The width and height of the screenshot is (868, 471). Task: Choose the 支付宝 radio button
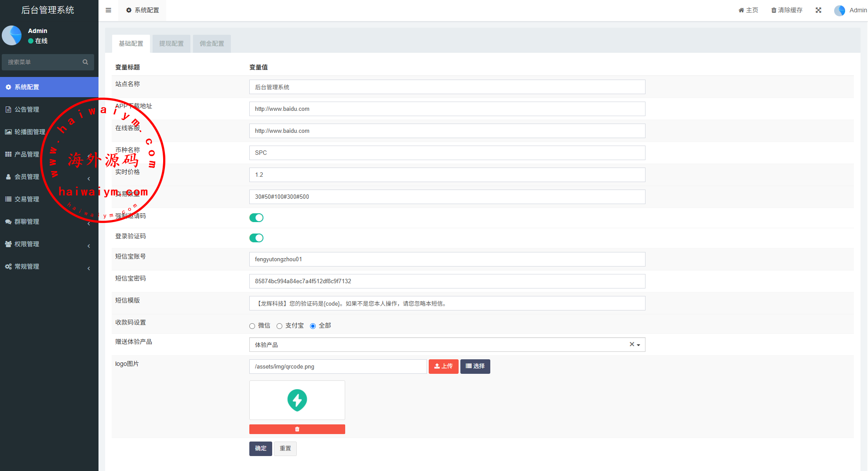click(280, 326)
